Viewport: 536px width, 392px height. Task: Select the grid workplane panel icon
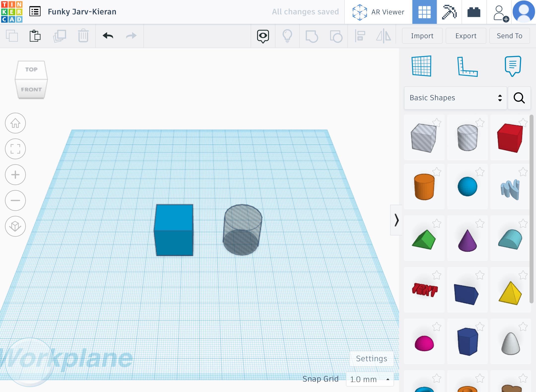coord(422,65)
